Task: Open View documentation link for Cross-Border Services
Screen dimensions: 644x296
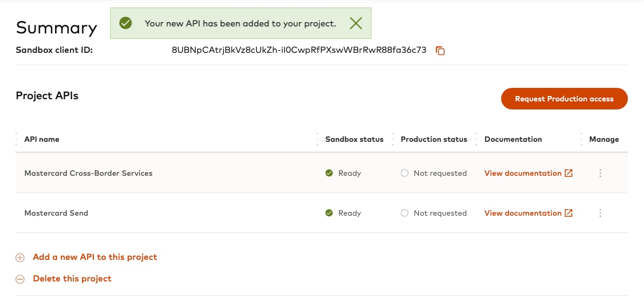Action: [x=523, y=173]
